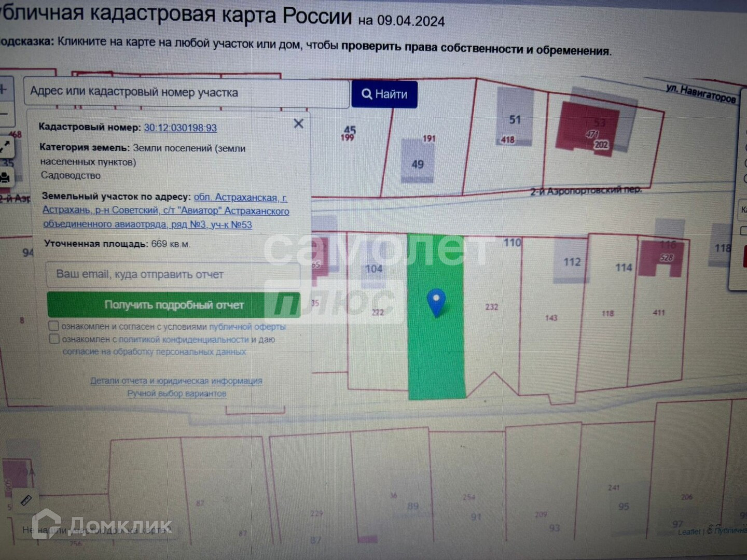Click the Не нашли участок/дом на карте button
Screen dimensions: 747x560
[96, 530]
